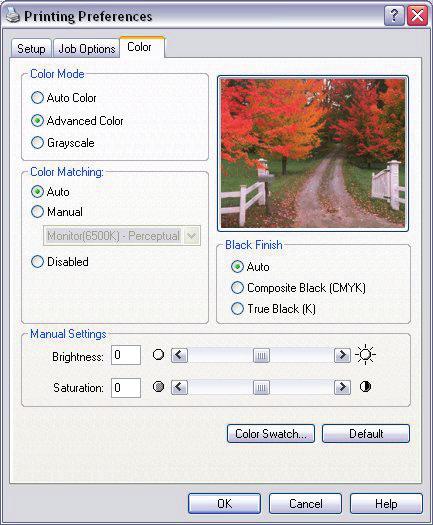Set Color Matching to Auto

click(x=50, y=192)
